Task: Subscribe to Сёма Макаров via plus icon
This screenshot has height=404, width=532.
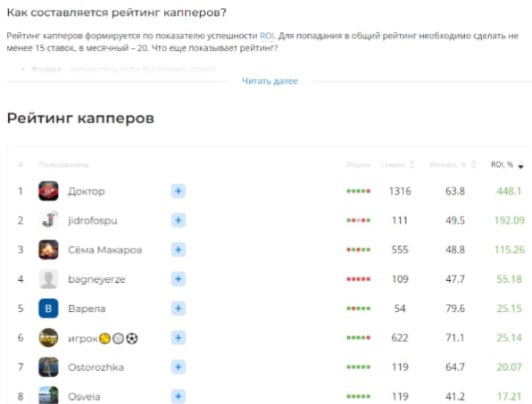Action: point(179,250)
